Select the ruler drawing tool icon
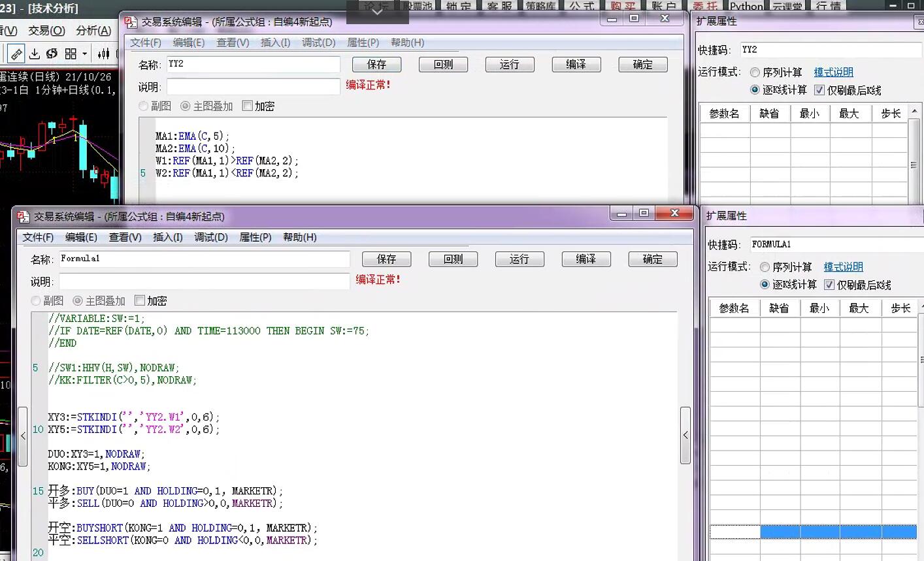Viewport: 924px width, 561px height. 16,54
